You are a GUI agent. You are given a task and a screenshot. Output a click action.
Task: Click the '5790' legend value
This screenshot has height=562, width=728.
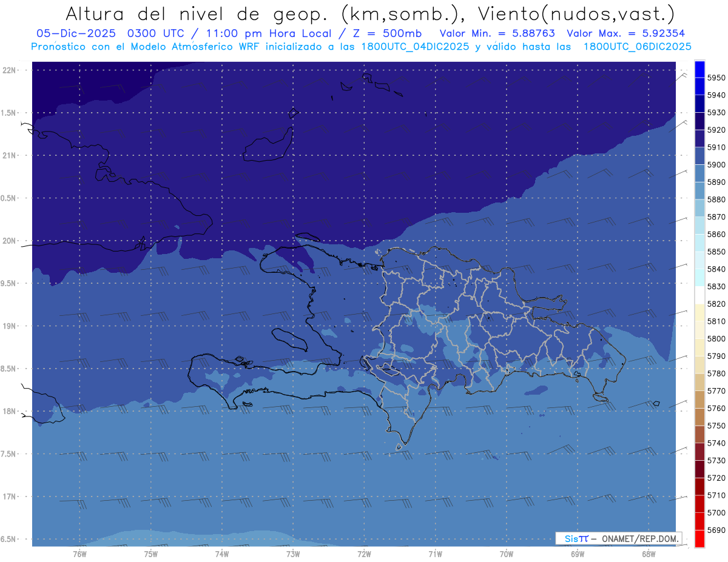click(716, 356)
